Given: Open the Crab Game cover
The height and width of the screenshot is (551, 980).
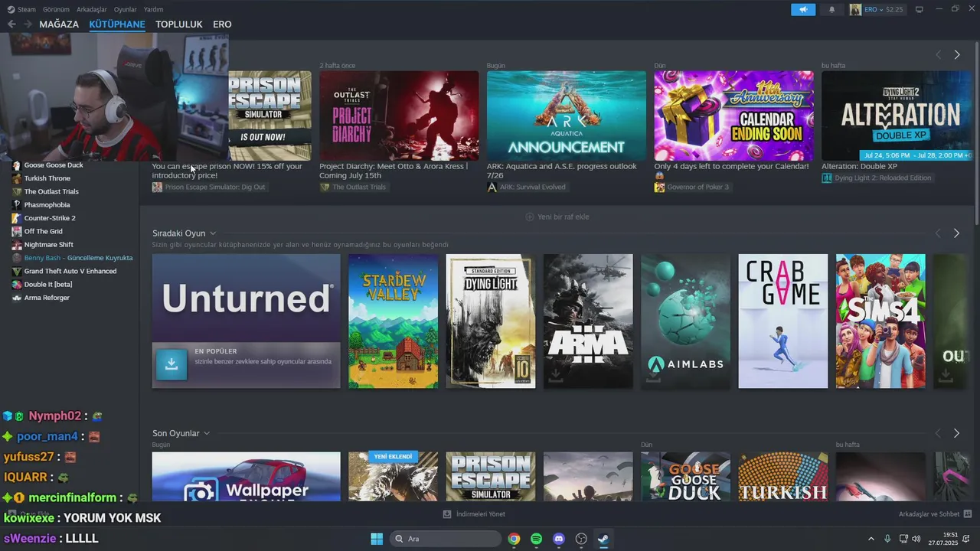Looking at the screenshot, I should click(783, 321).
